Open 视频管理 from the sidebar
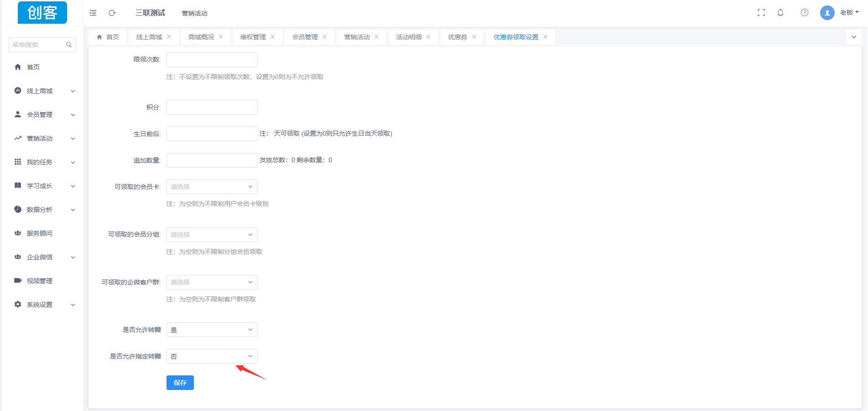Image resolution: width=868 pixels, height=411 pixels. tap(40, 281)
